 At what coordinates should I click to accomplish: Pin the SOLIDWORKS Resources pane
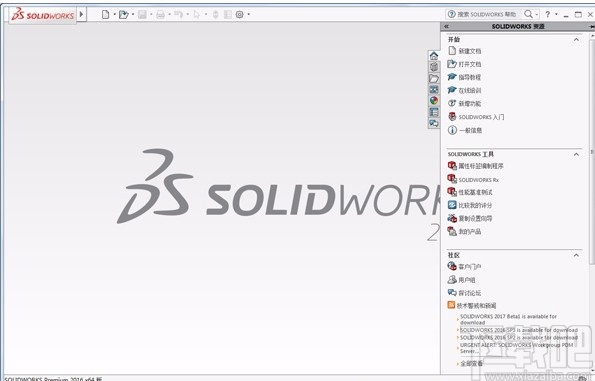[x=592, y=27]
